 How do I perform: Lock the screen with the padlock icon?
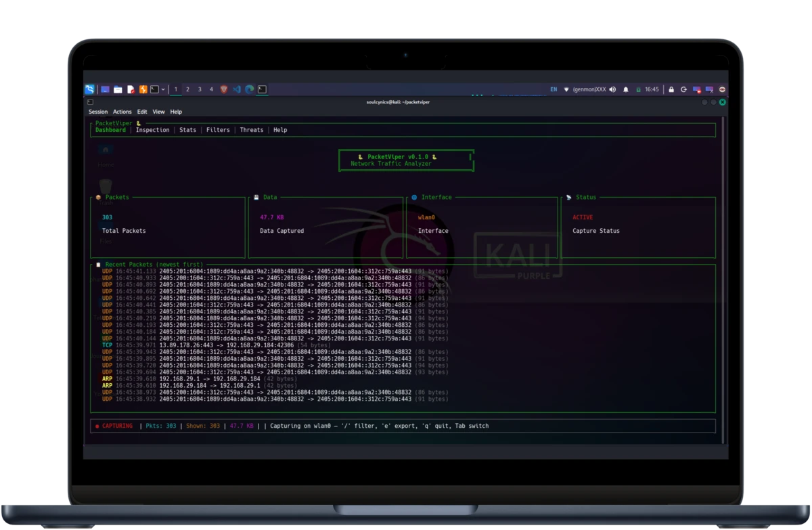tap(671, 89)
